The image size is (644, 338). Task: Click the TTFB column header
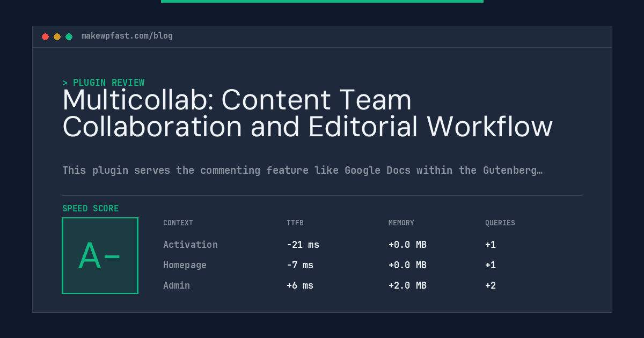pyautogui.click(x=295, y=223)
